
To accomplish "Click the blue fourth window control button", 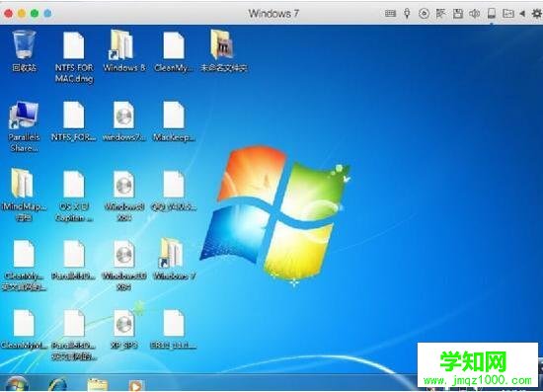I will (47, 14).
